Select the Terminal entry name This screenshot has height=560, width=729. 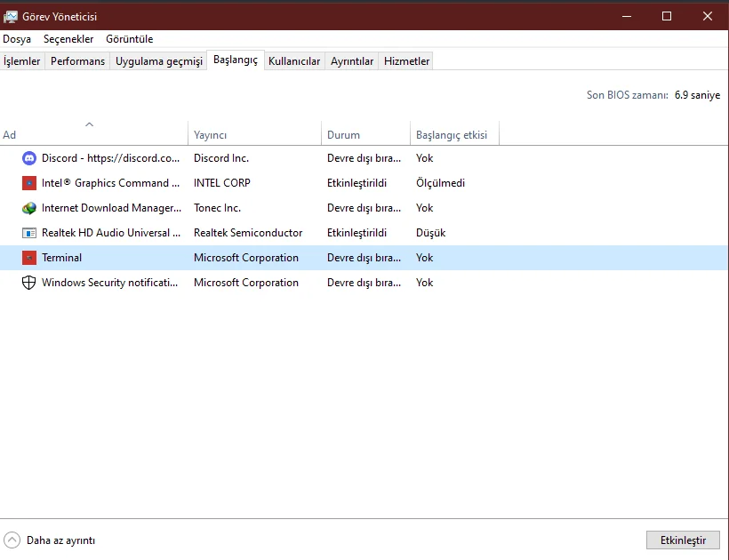(61, 258)
